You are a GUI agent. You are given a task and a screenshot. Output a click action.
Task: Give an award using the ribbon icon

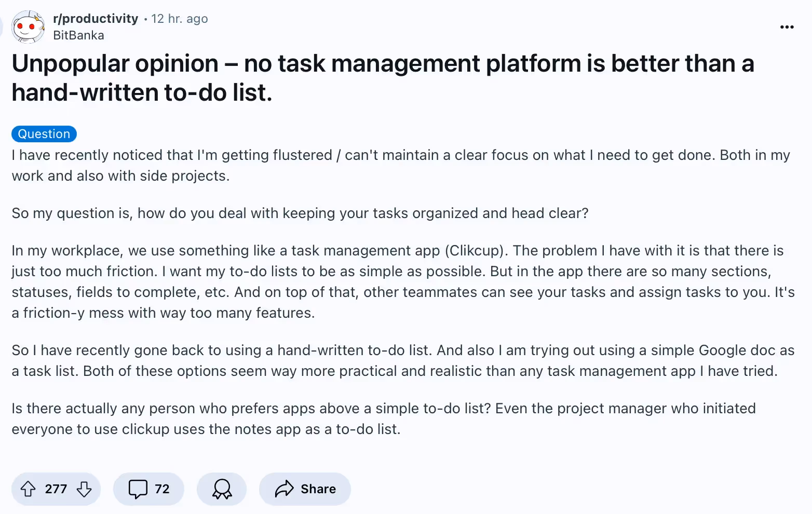tap(222, 489)
